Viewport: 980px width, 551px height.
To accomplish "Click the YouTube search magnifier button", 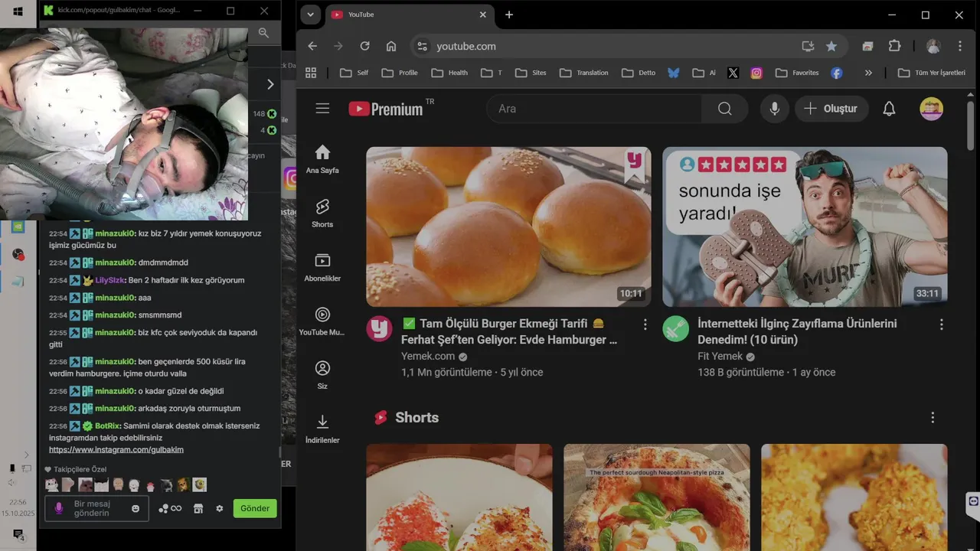I will point(724,109).
